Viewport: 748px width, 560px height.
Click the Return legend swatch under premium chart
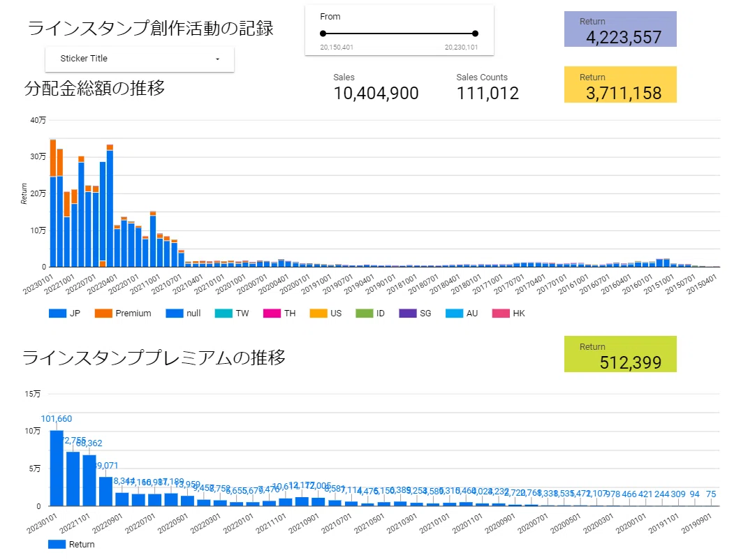point(57,544)
